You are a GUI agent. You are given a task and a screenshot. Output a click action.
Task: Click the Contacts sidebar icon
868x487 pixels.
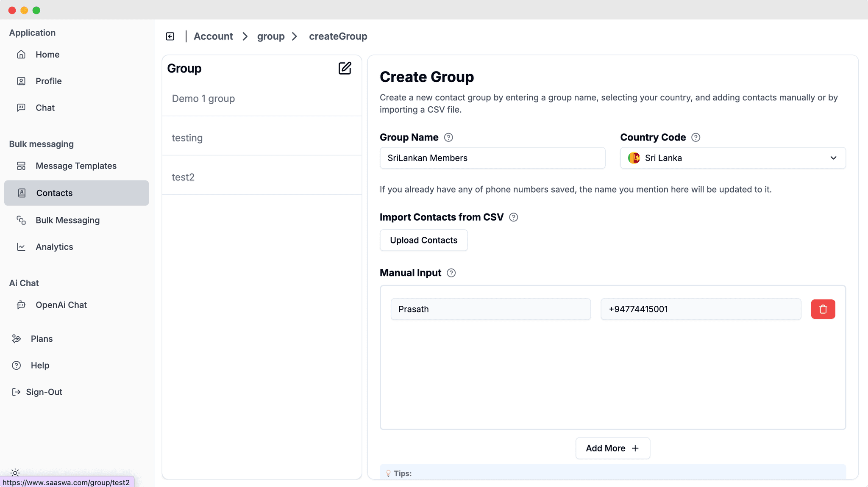click(22, 193)
